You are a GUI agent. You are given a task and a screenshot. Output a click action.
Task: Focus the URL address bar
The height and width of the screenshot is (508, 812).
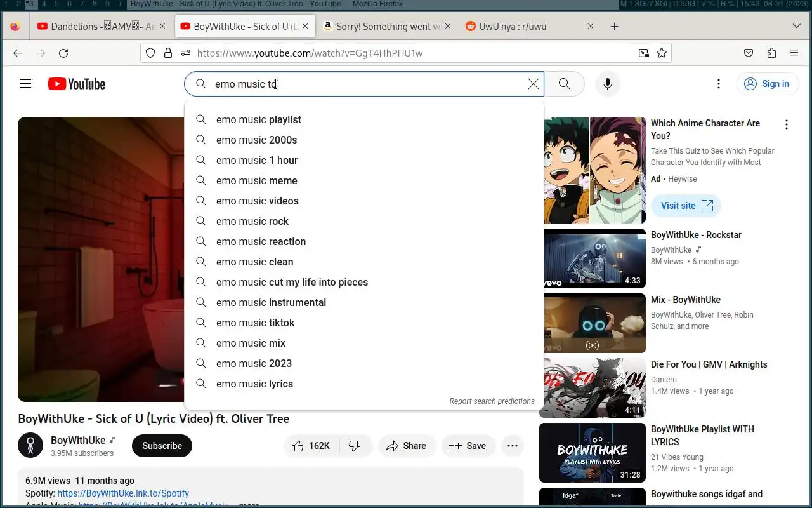406,53
